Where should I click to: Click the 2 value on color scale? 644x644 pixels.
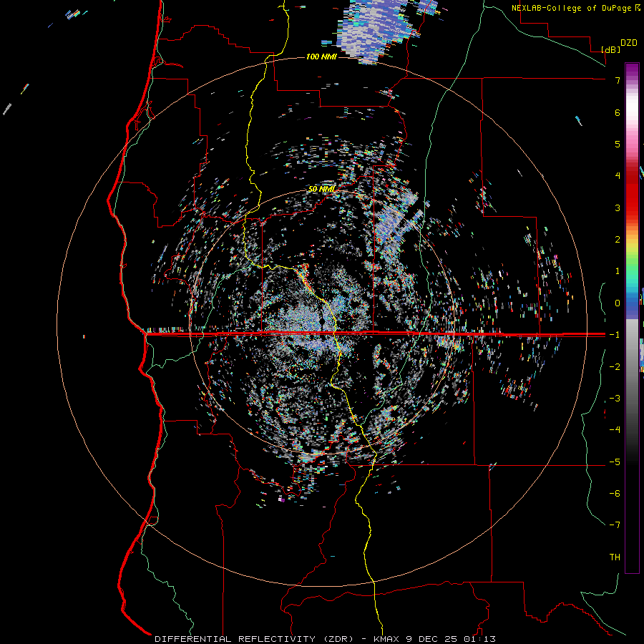[618, 240]
